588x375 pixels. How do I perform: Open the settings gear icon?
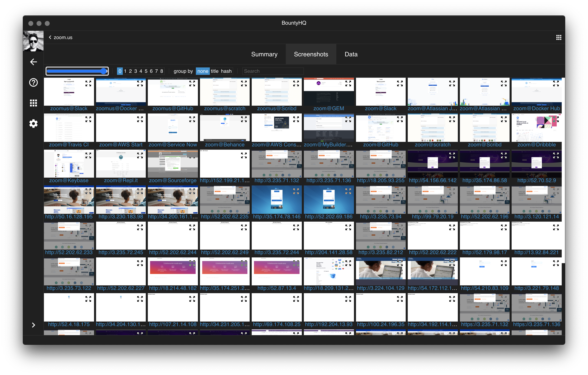pos(33,124)
